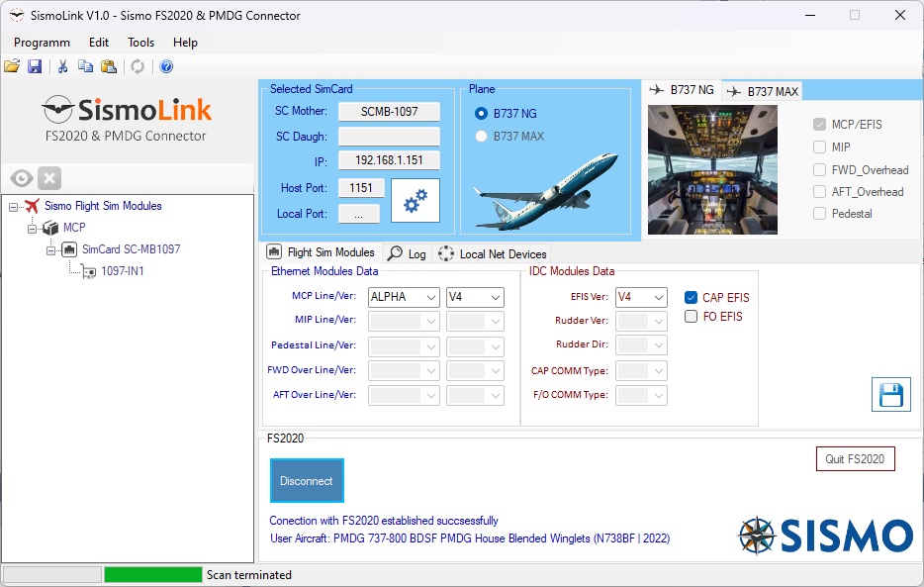The height and width of the screenshot is (587, 924).
Task: Save using the floppy disk toolbar icon
Action: (x=35, y=66)
